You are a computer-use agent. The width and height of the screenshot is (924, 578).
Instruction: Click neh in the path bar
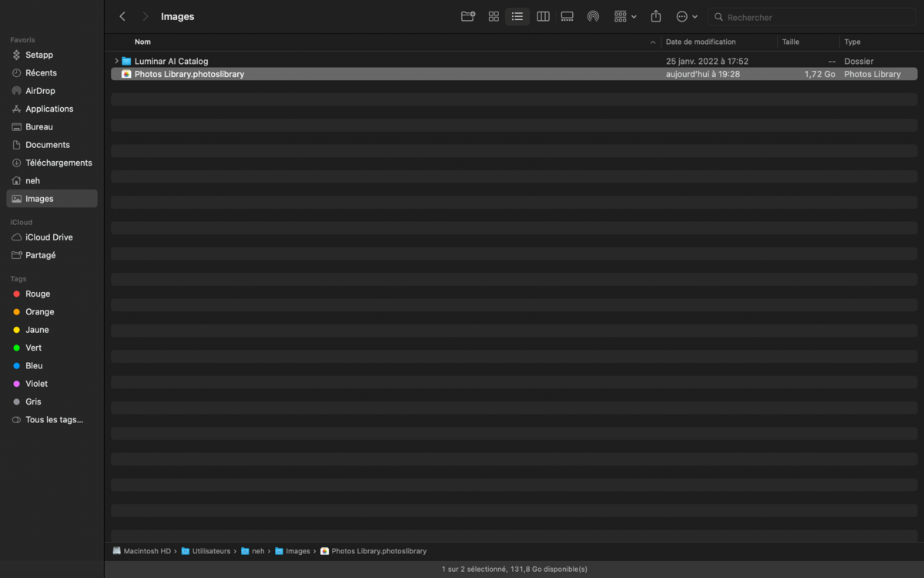[x=253, y=551]
